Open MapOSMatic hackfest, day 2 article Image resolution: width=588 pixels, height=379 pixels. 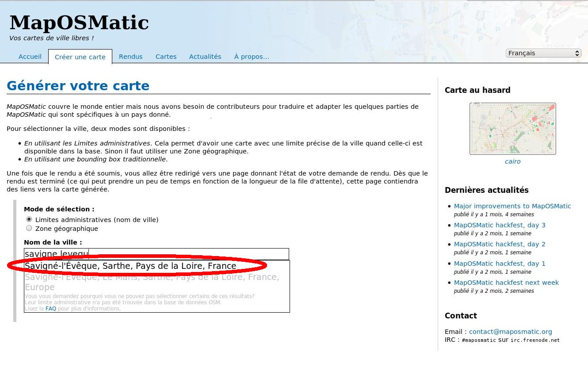(500, 244)
